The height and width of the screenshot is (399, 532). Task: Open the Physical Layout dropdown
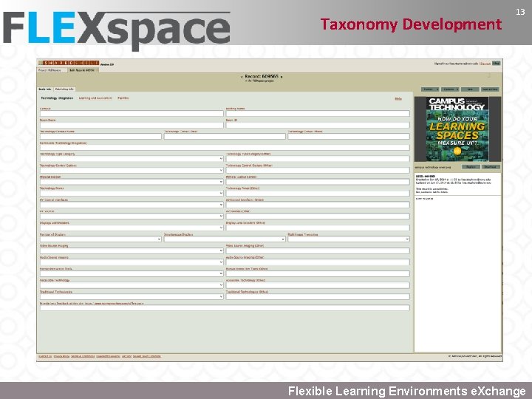coord(132,182)
